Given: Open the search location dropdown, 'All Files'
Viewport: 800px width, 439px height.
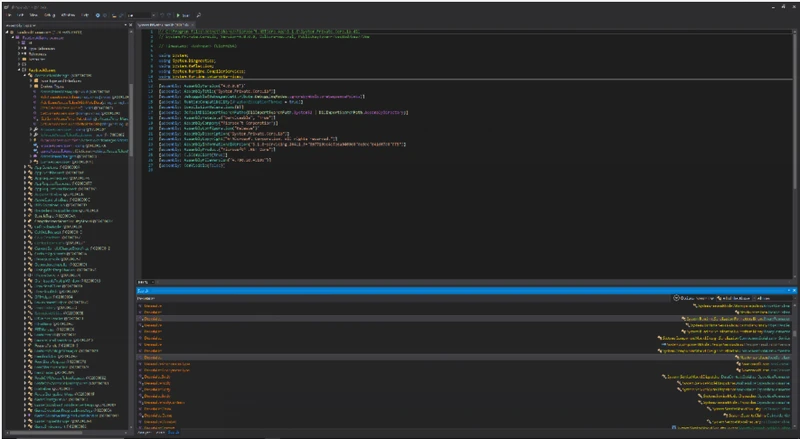Looking at the screenshot, I should tap(776, 298).
